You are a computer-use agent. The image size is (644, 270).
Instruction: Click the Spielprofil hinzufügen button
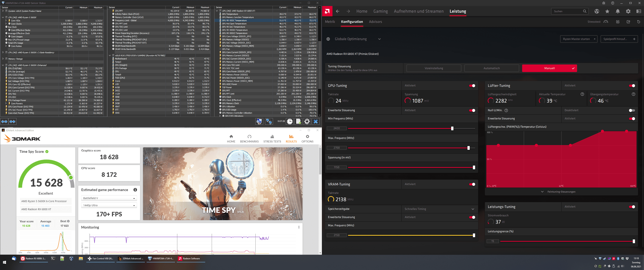pos(619,39)
